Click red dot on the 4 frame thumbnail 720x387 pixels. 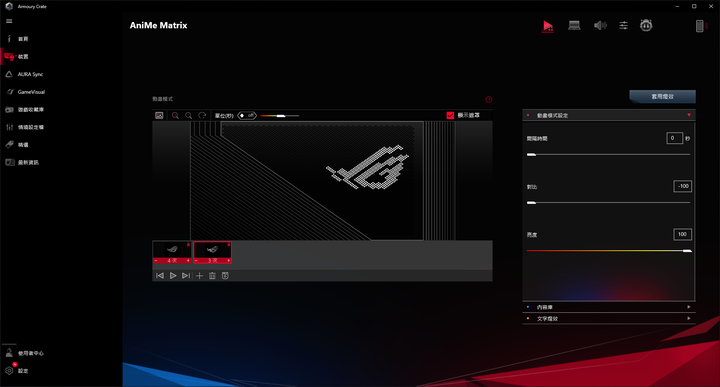[188, 245]
